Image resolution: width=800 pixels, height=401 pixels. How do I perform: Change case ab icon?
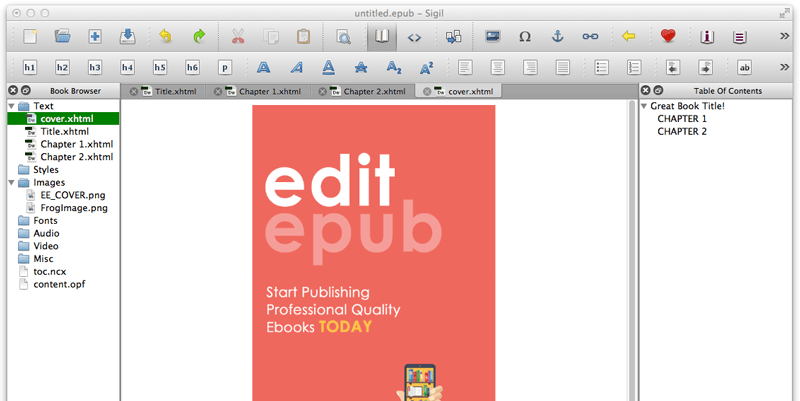click(x=744, y=67)
